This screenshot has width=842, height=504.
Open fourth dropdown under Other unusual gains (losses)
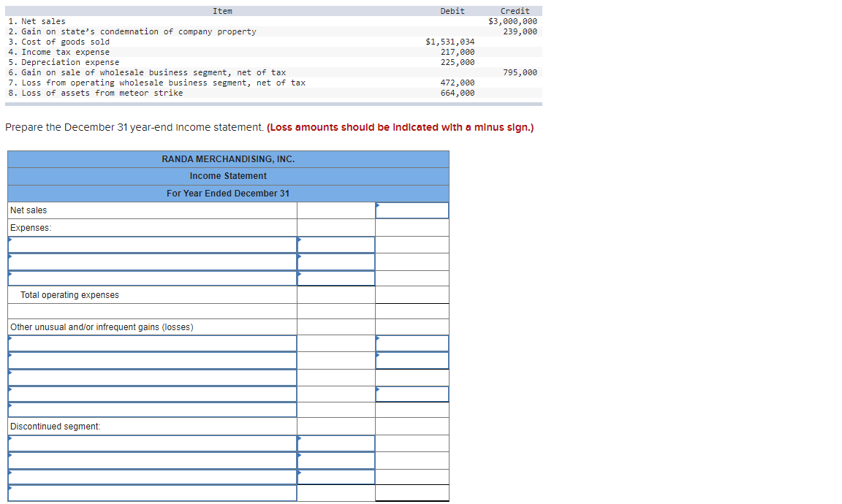[x=153, y=394]
